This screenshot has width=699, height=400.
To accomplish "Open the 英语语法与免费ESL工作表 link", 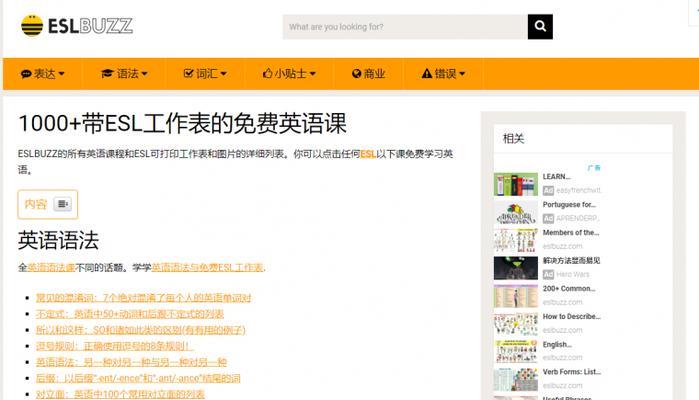I will 207,268.
